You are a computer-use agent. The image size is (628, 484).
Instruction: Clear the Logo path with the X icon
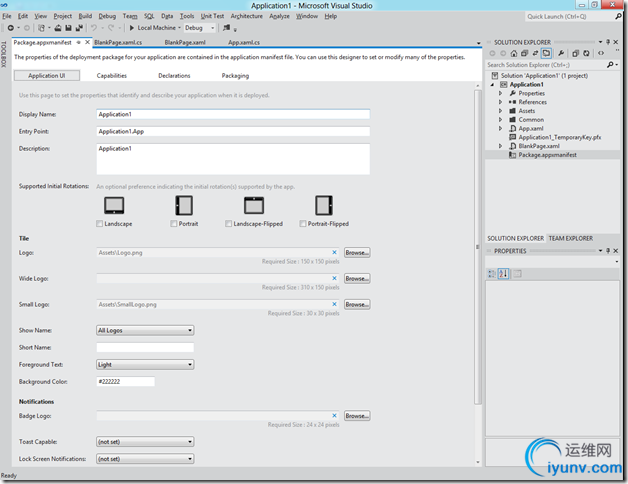point(335,253)
